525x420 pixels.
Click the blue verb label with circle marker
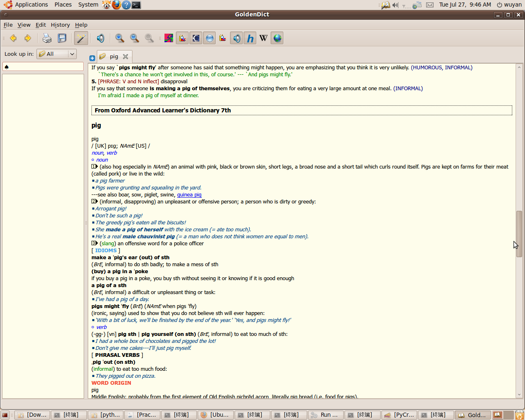pos(101,327)
